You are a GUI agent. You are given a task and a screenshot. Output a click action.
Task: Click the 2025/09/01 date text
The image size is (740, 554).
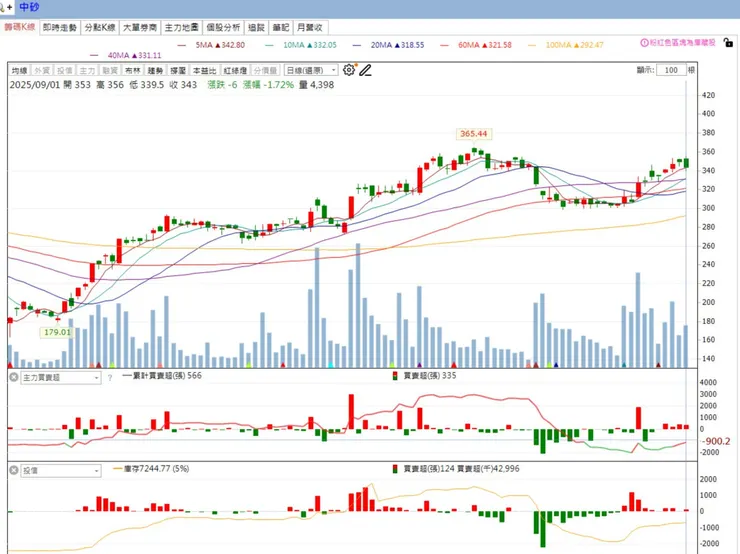tap(35, 85)
